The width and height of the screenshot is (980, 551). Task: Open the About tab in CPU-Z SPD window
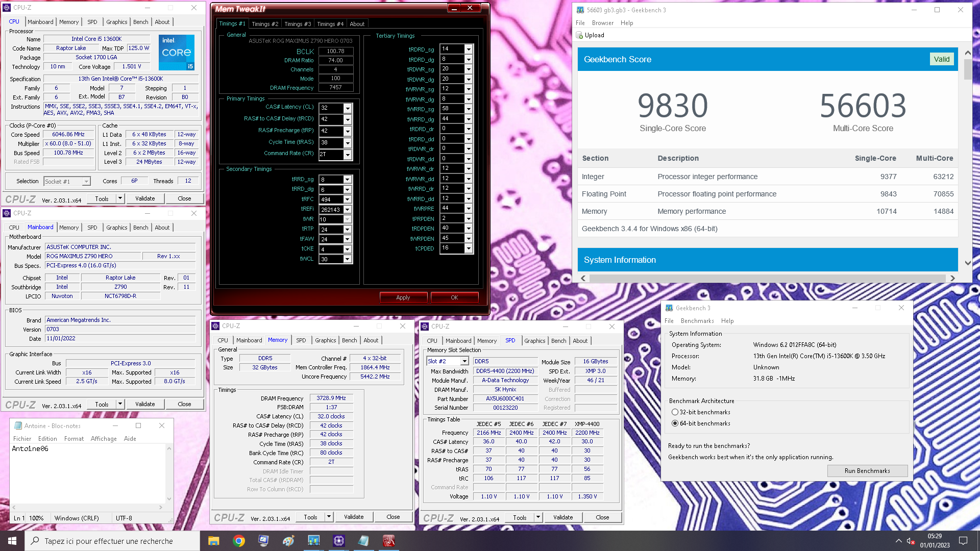click(580, 341)
